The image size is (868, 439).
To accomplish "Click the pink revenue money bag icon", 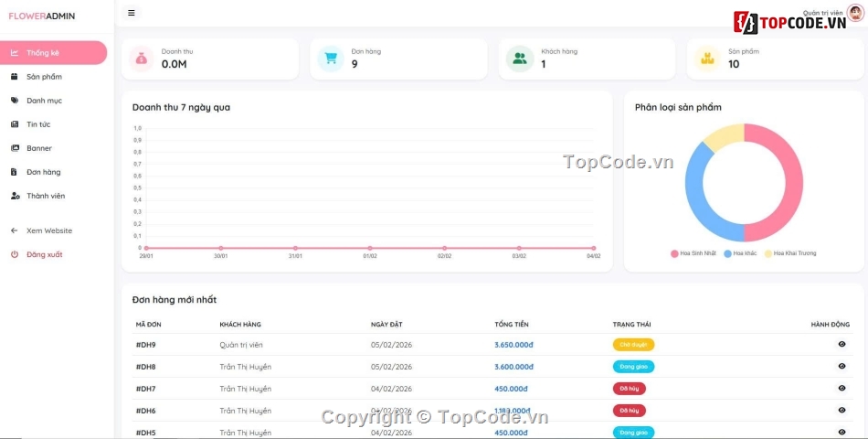I will click(x=142, y=59).
